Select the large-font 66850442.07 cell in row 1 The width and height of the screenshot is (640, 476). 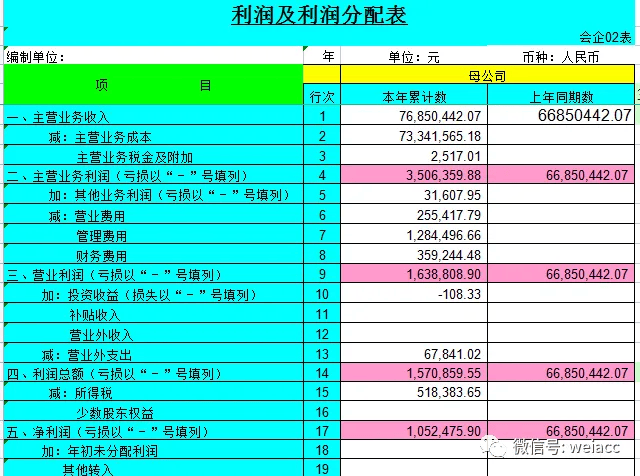click(561, 116)
